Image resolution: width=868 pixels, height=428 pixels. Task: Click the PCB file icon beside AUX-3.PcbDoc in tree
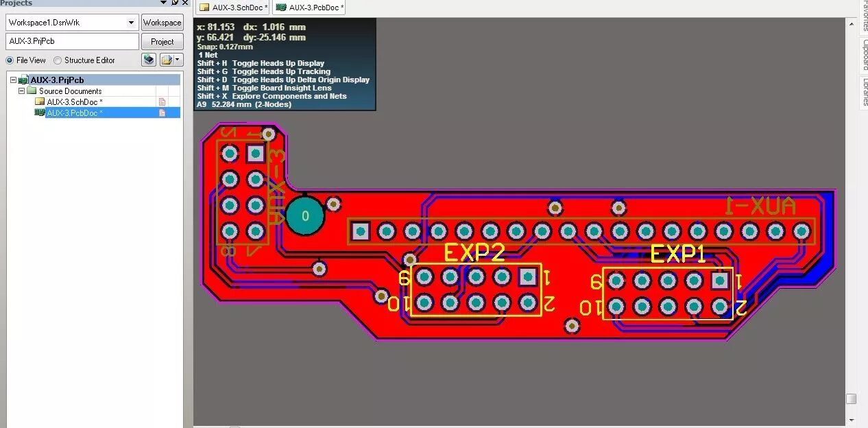[40, 112]
